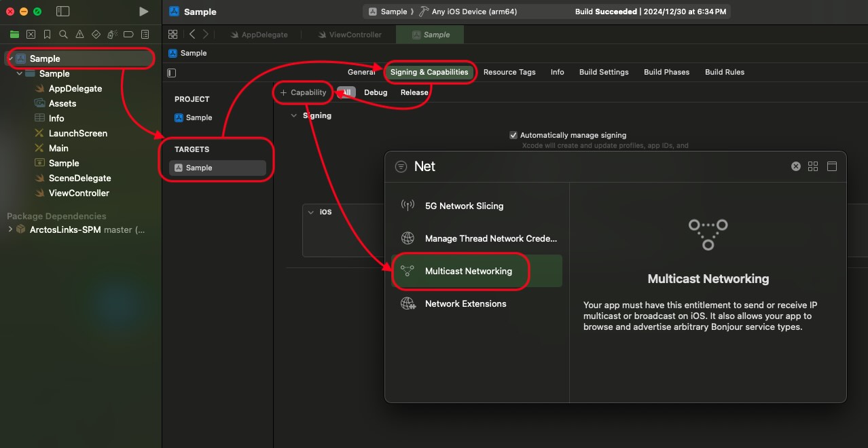Toggle the project and targets list panel
868x448 pixels.
[x=172, y=73]
